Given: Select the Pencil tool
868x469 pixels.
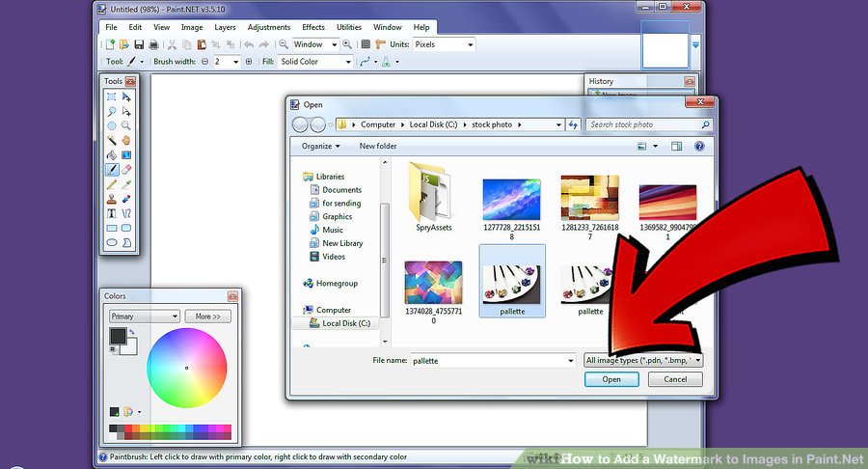Looking at the screenshot, I should click(112, 184).
